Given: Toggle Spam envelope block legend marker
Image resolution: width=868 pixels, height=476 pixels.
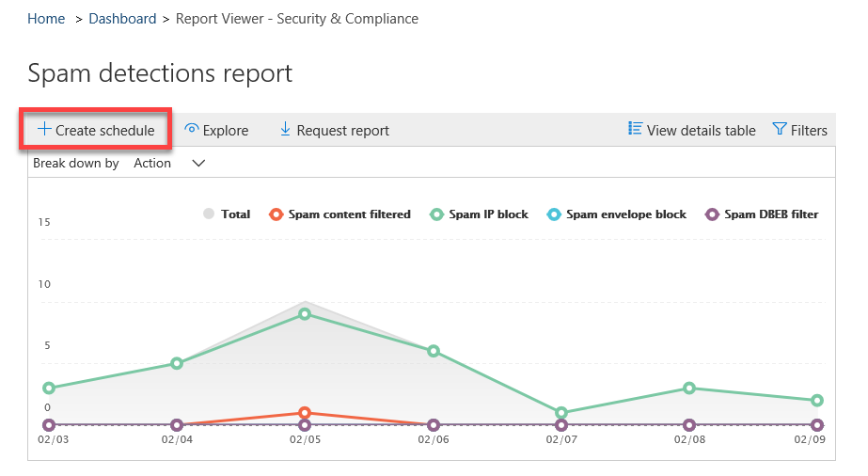Looking at the screenshot, I should 554,214.
